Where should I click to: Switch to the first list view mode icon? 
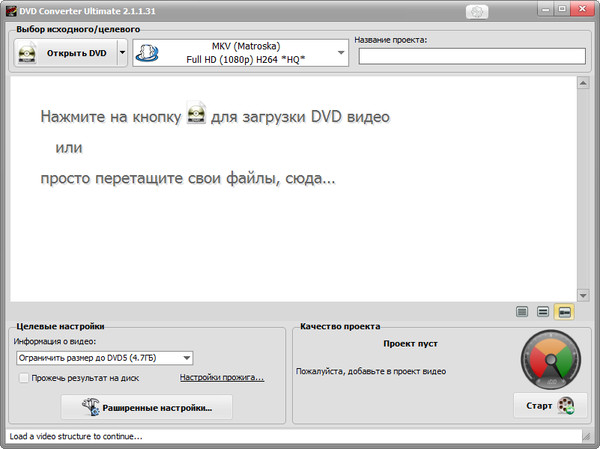tap(521, 312)
